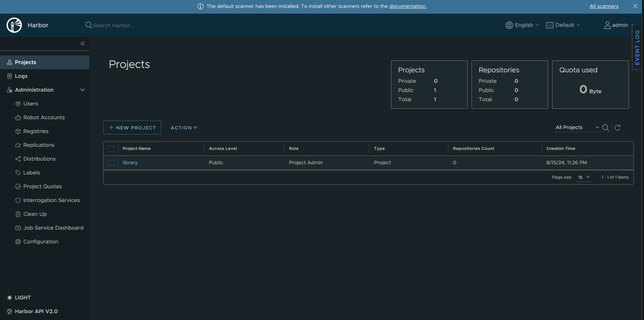Sort by Access Level column header
The height and width of the screenshot is (320, 644).
coord(223,148)
